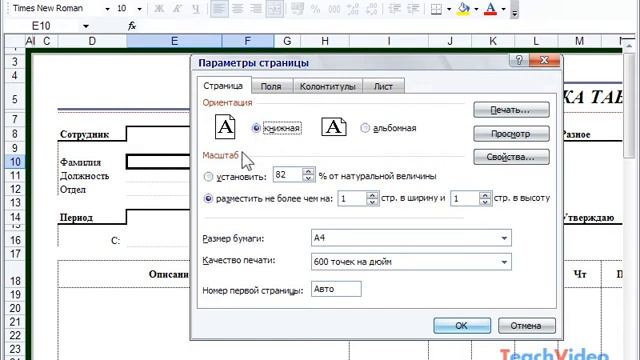The image size is (640, 360).
Task: Close the Параметры страницы dialog
Action: [544, 60]
